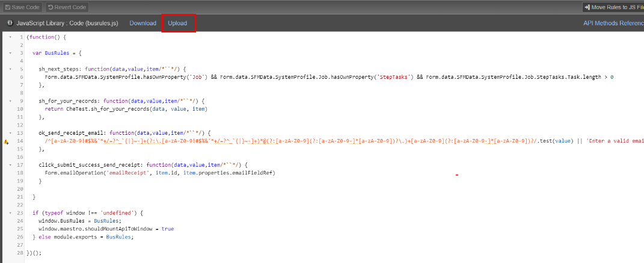Open the API Methods Reference link
This screenshot has width=644, height=263.
pyautogui.click(x=613, y=23)
